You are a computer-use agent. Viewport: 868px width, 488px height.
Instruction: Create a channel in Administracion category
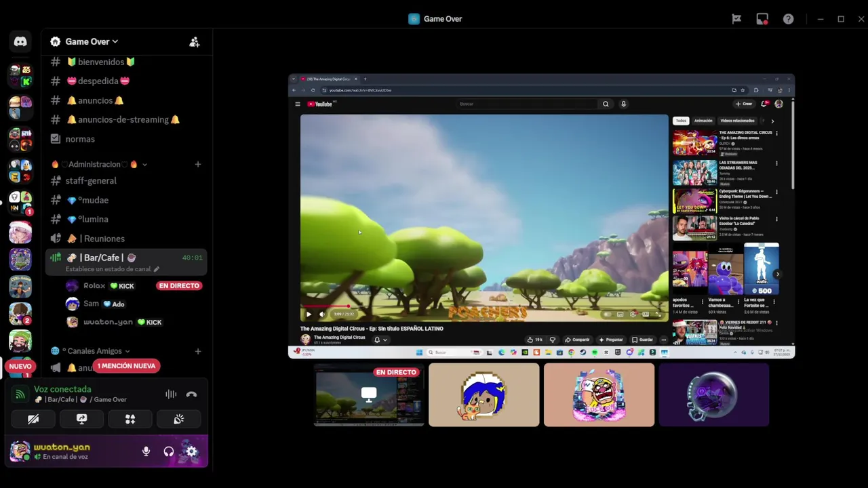coord(198,164)
